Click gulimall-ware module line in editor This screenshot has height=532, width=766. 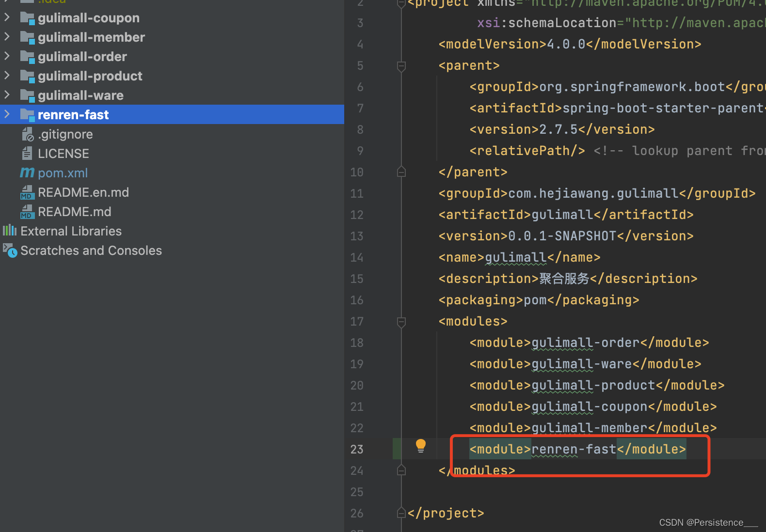(585, 364)
